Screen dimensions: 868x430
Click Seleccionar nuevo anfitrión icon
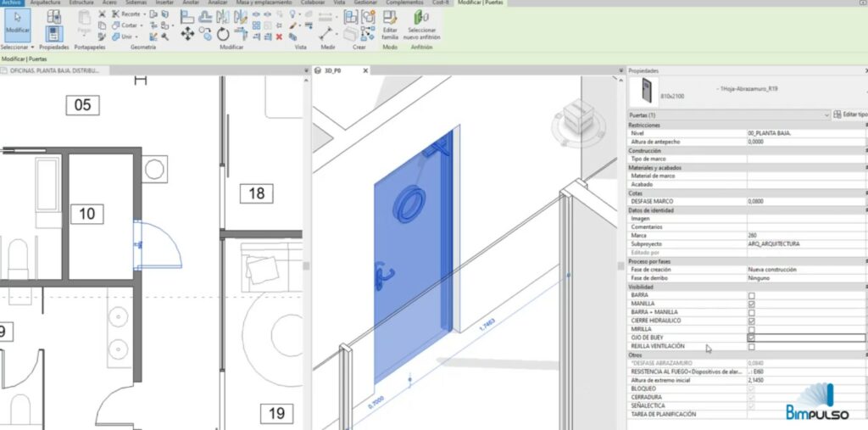tap(421, 25)
